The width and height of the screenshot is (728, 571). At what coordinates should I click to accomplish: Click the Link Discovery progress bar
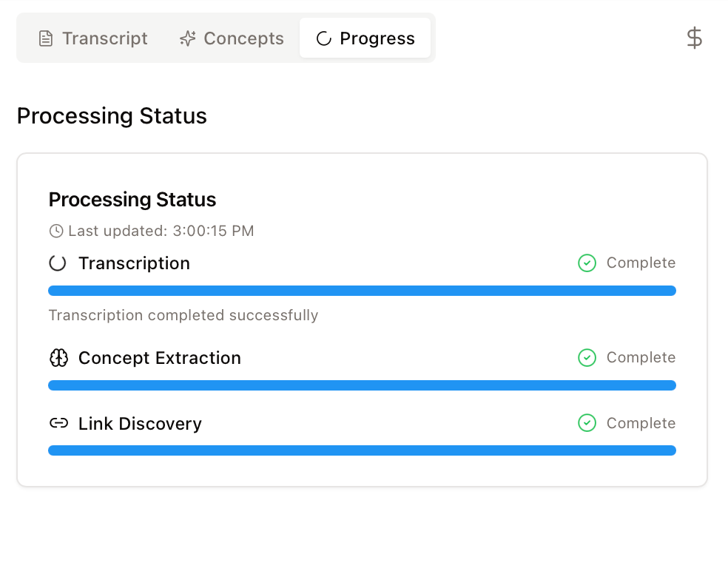coord(362,450)
